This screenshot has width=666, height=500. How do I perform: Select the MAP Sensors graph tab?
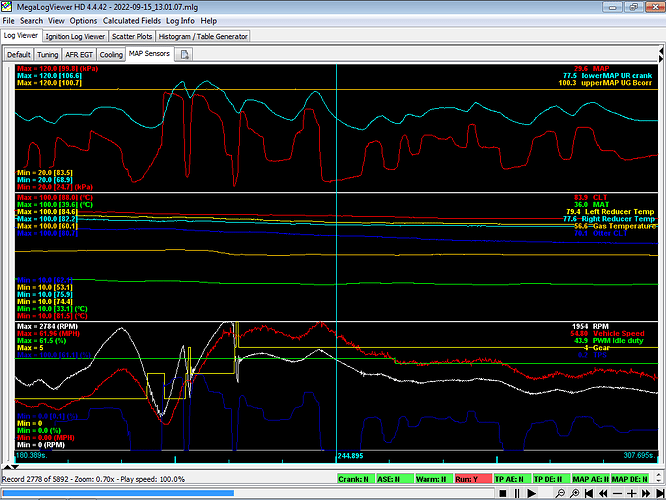(x=150, y=54)
